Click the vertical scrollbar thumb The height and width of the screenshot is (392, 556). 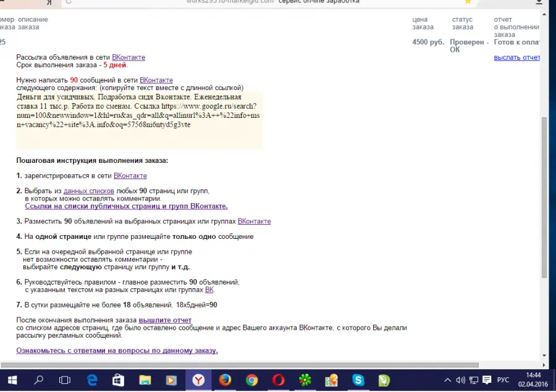coord(544,198)
